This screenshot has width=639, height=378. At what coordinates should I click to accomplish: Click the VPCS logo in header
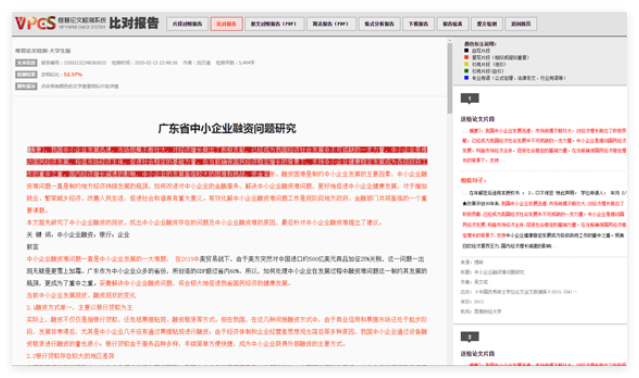[x=35, y=23]
